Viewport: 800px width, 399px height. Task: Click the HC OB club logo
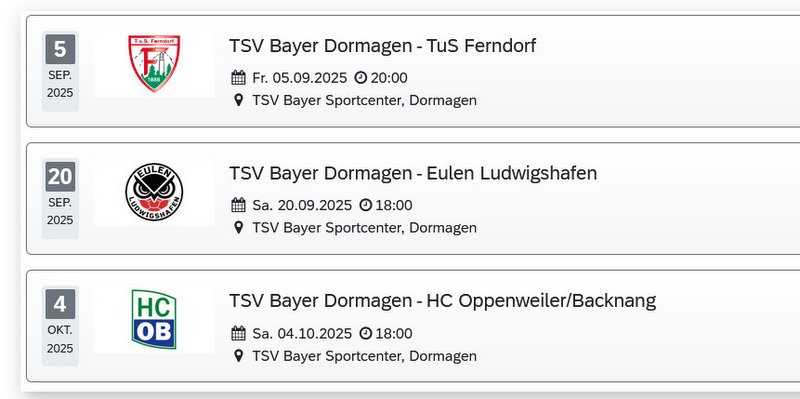[x=154, y=319]
